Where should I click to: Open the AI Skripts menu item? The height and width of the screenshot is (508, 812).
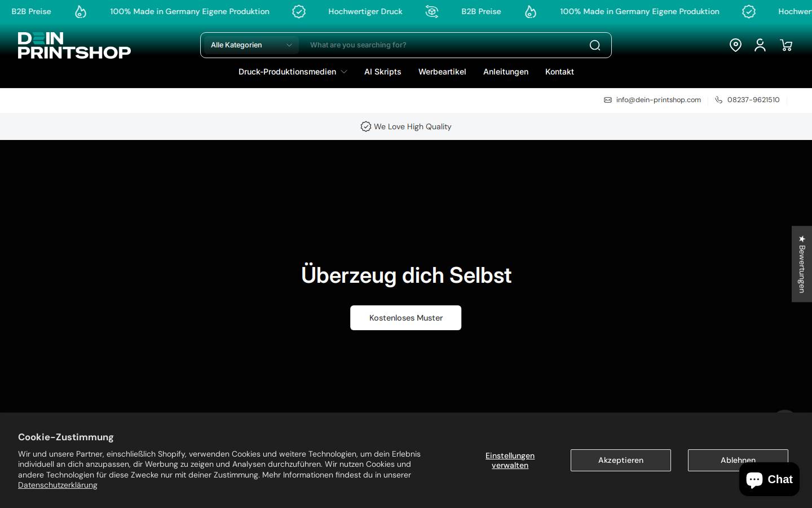(x=383, y=72)
